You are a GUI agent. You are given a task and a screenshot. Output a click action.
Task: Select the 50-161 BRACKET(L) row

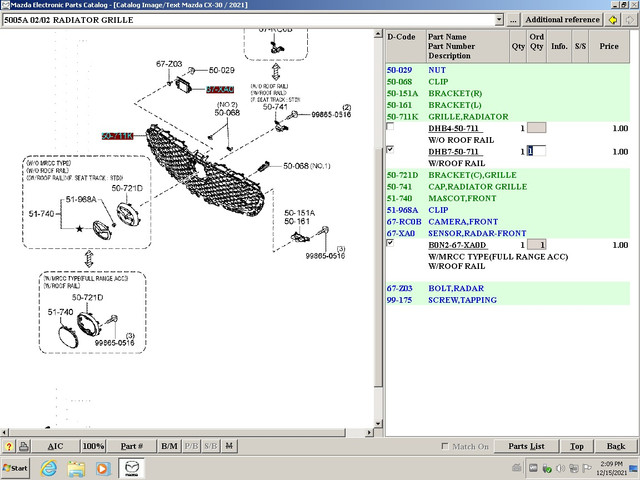click(507, 105)
